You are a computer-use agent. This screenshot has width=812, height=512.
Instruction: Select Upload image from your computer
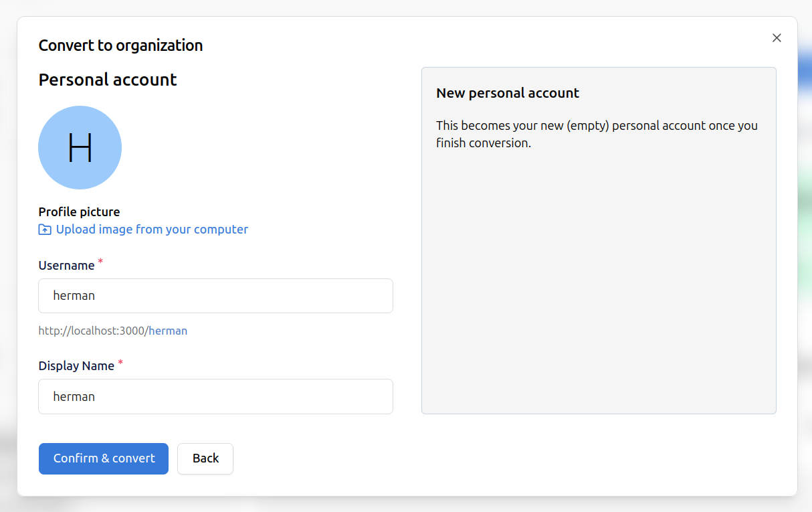point(151,229)
